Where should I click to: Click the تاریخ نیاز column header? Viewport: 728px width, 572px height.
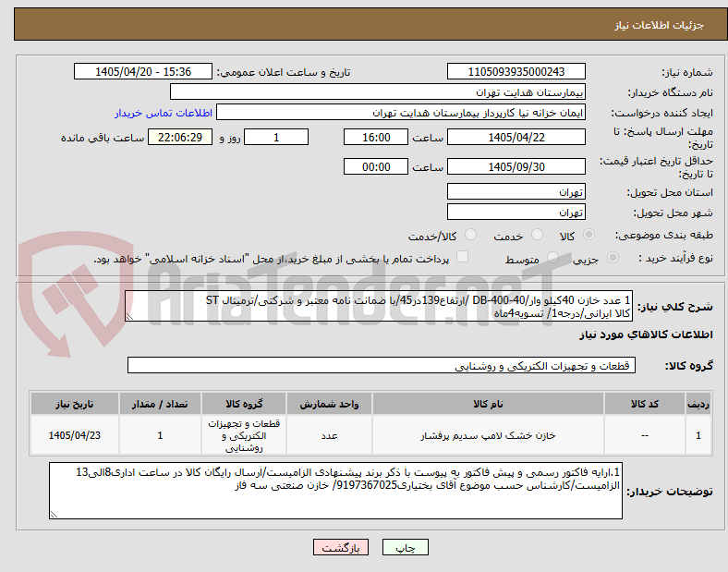(x=75, y=404)
